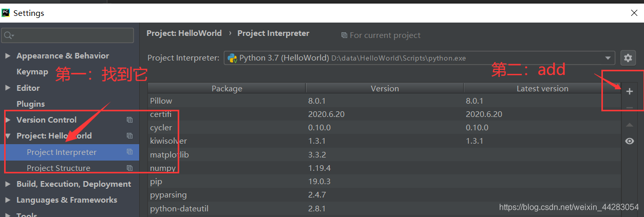Select the numpy package row
Viewport: 644px width, 217px height.
(384, 168)
